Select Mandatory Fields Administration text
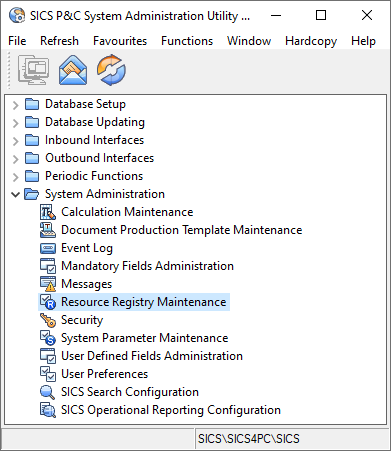Image resolution: width=391 pixels, height=451 pixels. [148, 266]
